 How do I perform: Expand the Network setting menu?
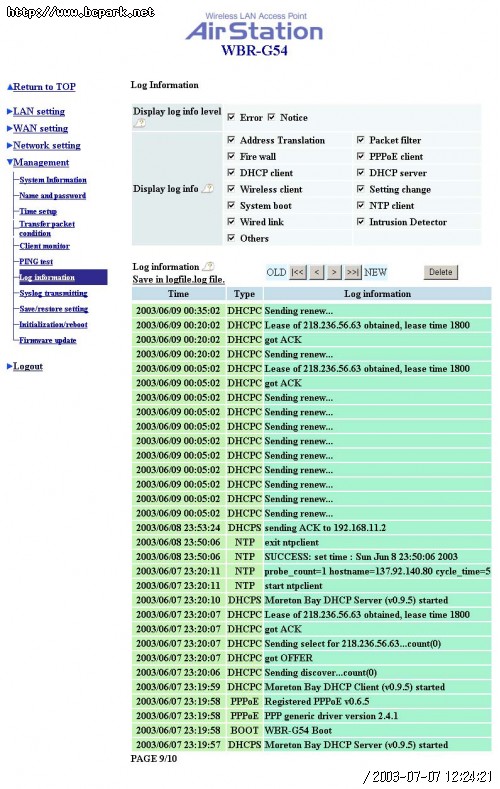click(47, 145)
